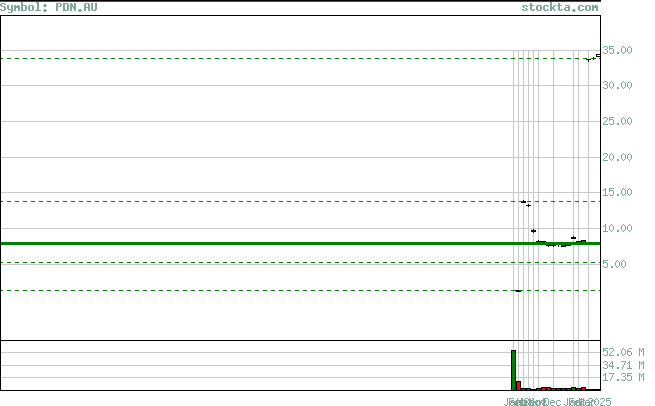The height and width of the screenshot is (406, 655).
Task: Select the 5.00 price axis label
Action: 614,264
